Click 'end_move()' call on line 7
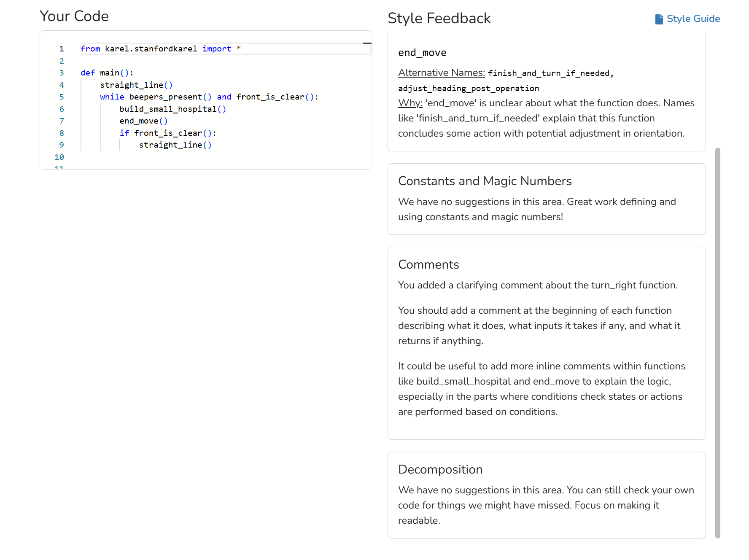The height and width of the screenshot is (560, 749). [x=144, y=121]
